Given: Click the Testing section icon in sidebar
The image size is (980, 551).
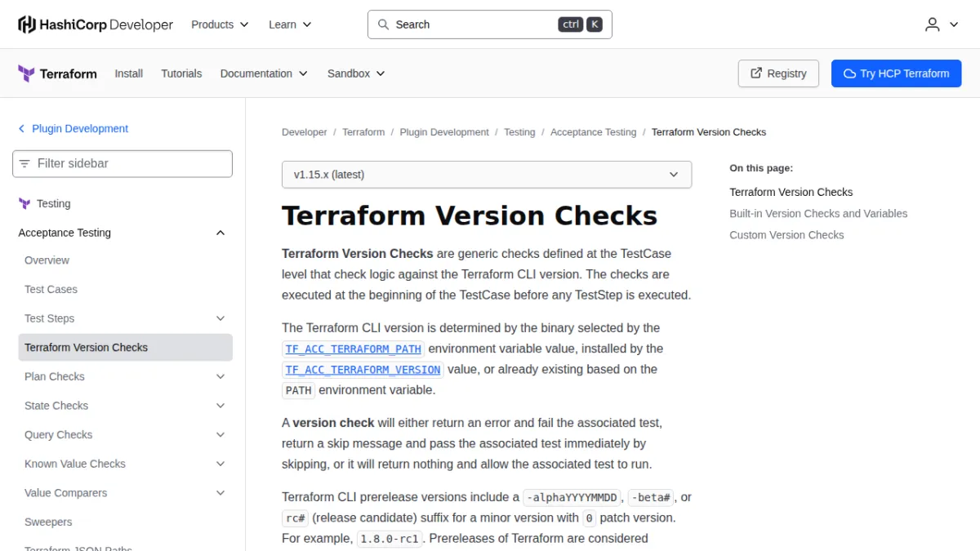Looking at the screenshot, I should click(x=24, y=203).
